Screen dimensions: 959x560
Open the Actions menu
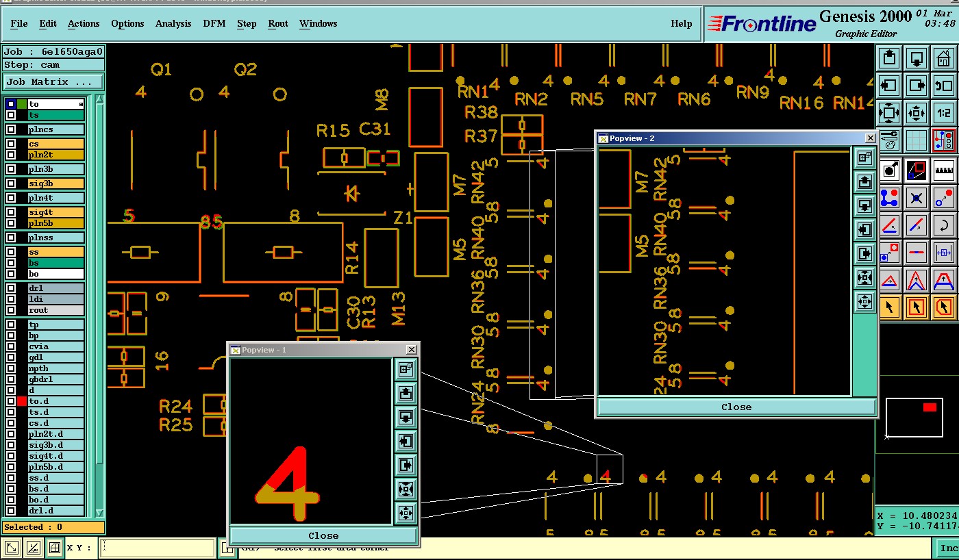pyautogui.click(x=84, y=23)
